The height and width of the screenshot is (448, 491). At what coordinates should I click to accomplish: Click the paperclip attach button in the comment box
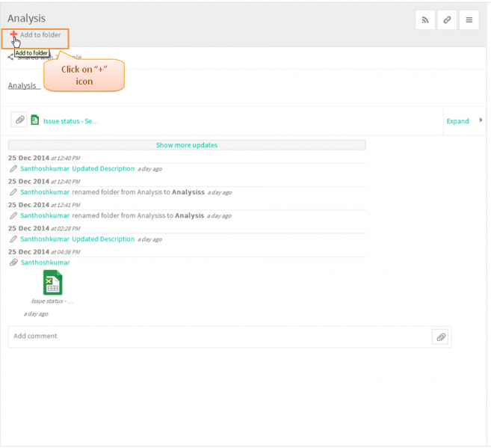[x=441, y=337]
